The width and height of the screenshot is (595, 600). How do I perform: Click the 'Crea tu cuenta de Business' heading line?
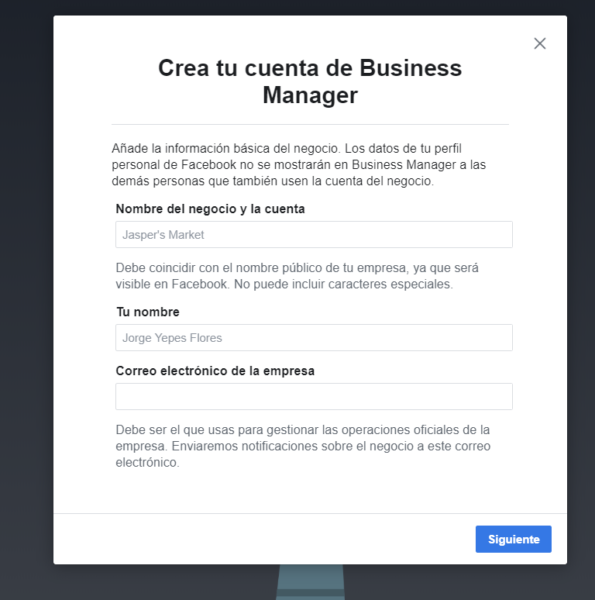click(310, 68)
